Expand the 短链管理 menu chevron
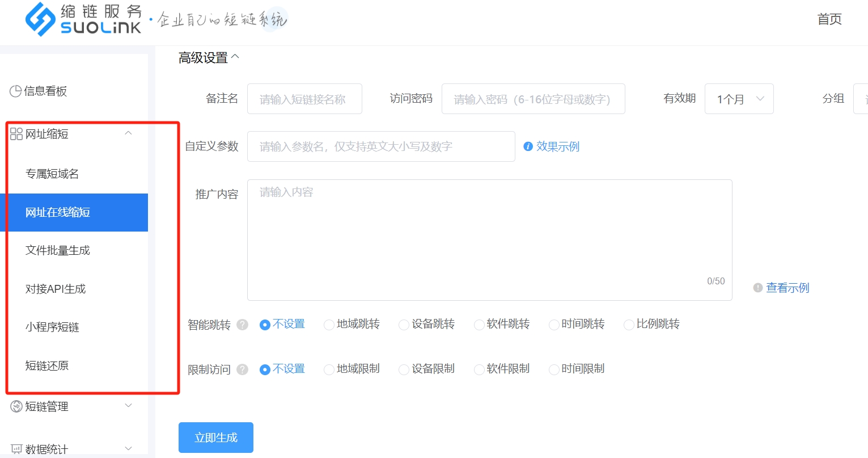The height and width of the screenshot is (458, 868). (x=129, y=406)
